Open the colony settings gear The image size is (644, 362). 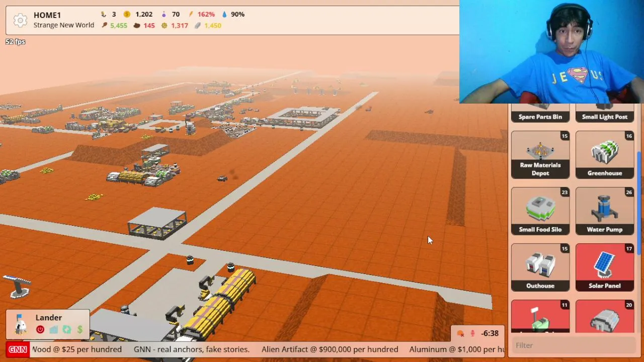pyautogui.click(x=20, y=20)
